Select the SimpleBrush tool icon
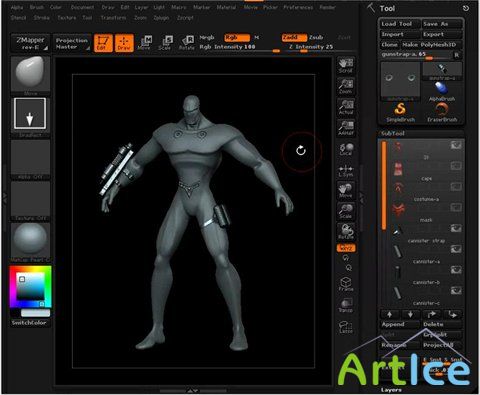 coord(400,112)
